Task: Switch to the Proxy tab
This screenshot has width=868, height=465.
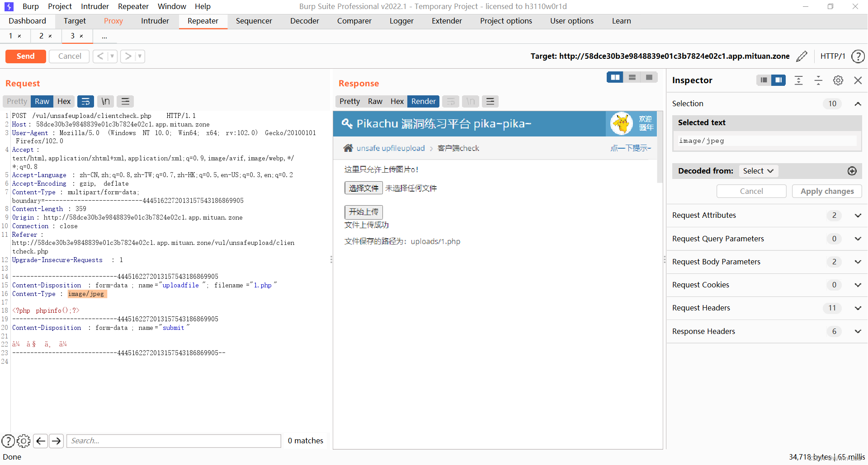Action: click(113, 21)
